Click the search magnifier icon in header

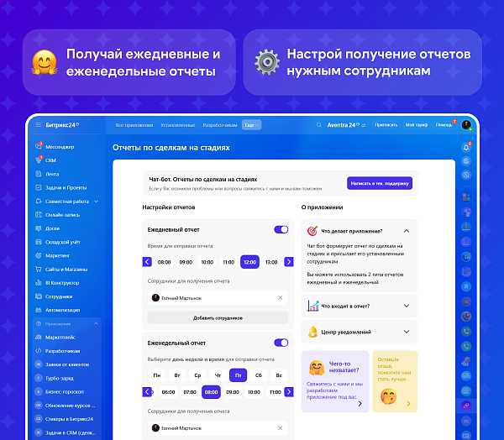(x=319, y=125)
